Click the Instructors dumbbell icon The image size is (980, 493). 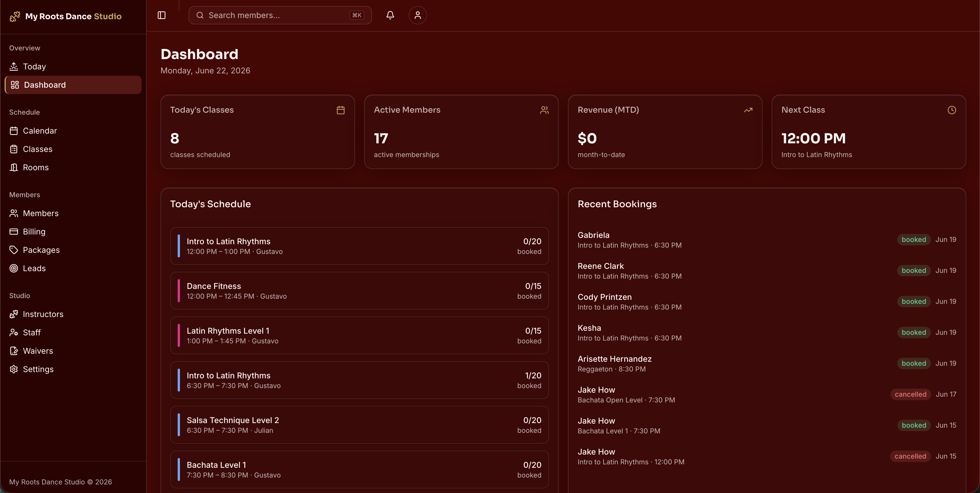coord(14,314)
